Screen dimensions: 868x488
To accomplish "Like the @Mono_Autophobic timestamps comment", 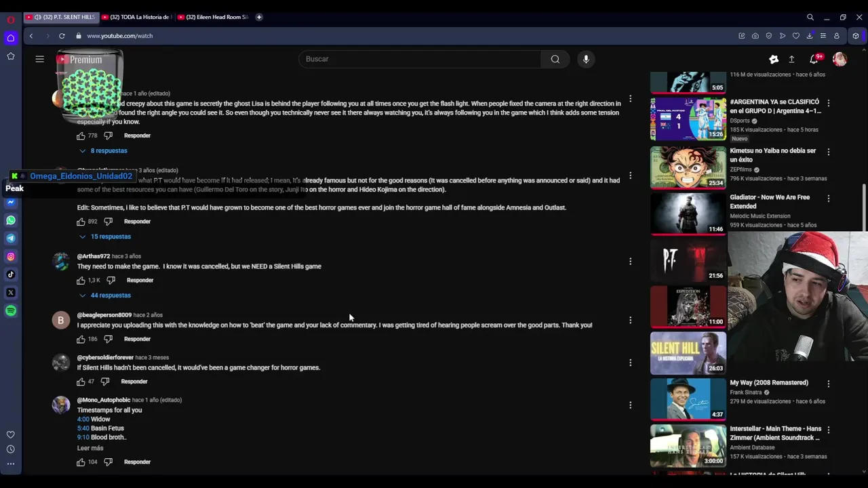I will click(x=81, y=462).
